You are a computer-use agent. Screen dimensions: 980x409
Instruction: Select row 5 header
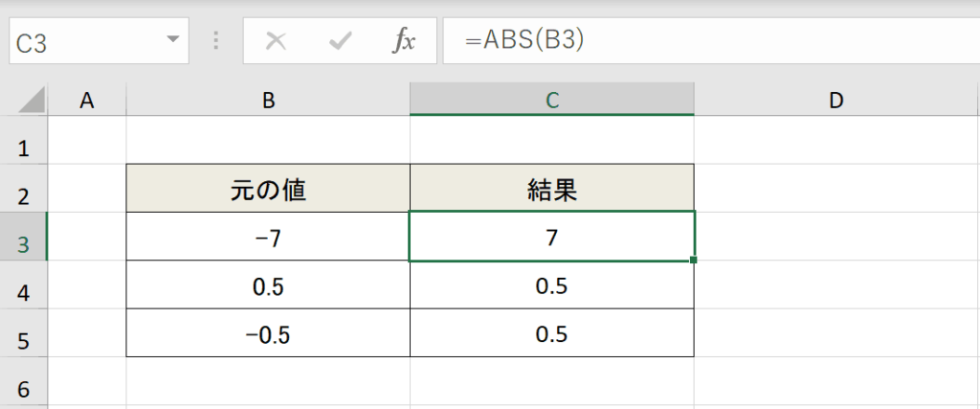24,341
